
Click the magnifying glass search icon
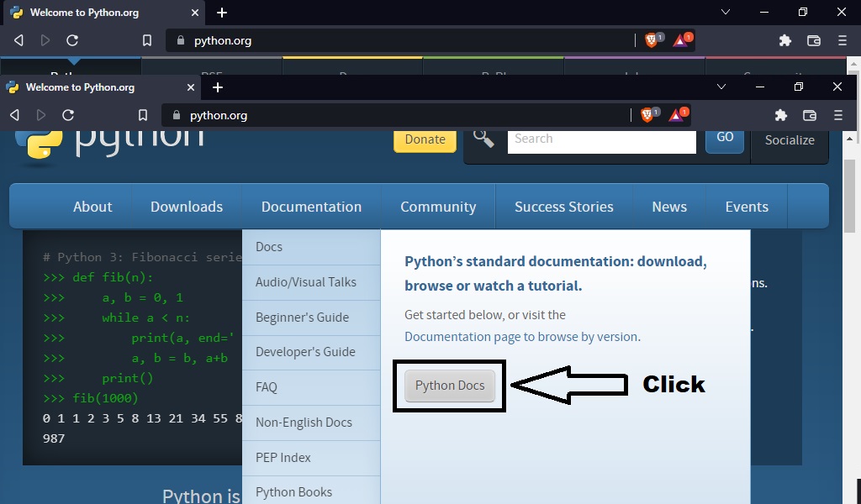(x=483, y=139)
